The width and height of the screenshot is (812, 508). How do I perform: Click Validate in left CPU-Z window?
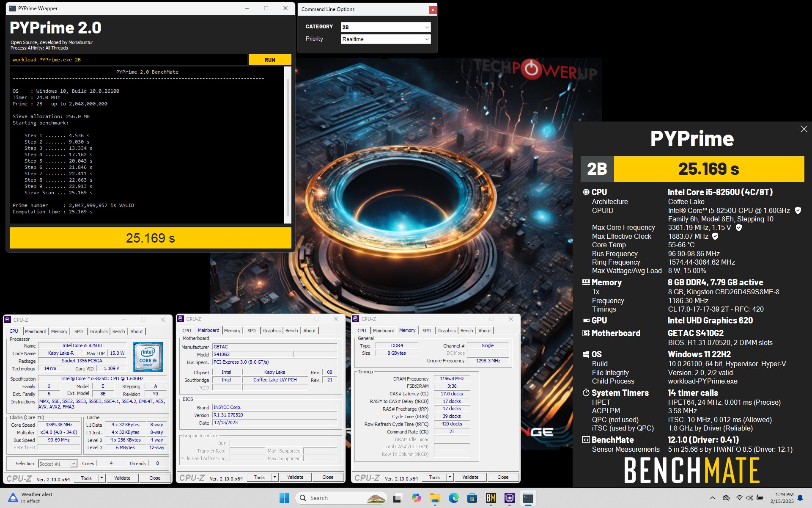tap(122, 478)
